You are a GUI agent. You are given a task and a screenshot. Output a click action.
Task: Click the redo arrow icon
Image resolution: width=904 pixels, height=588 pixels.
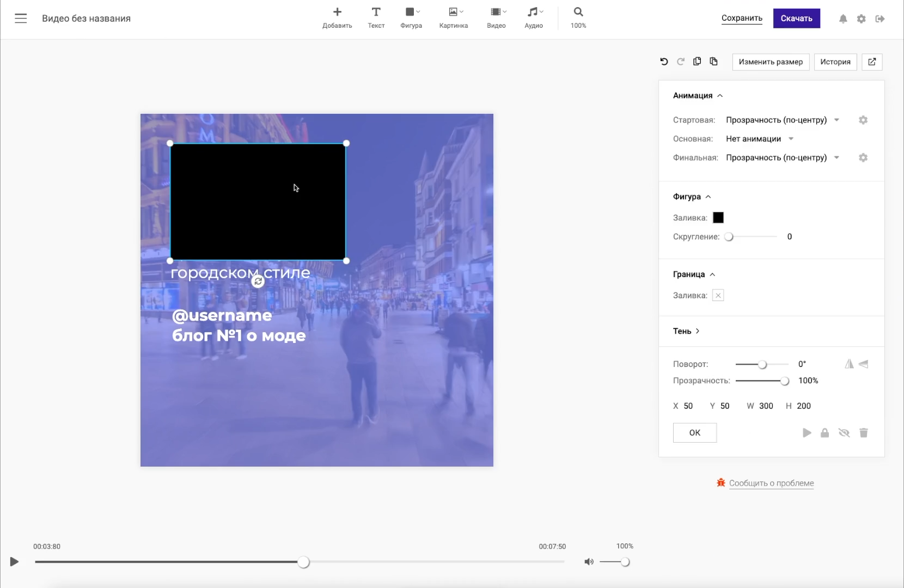coord(680,62)
